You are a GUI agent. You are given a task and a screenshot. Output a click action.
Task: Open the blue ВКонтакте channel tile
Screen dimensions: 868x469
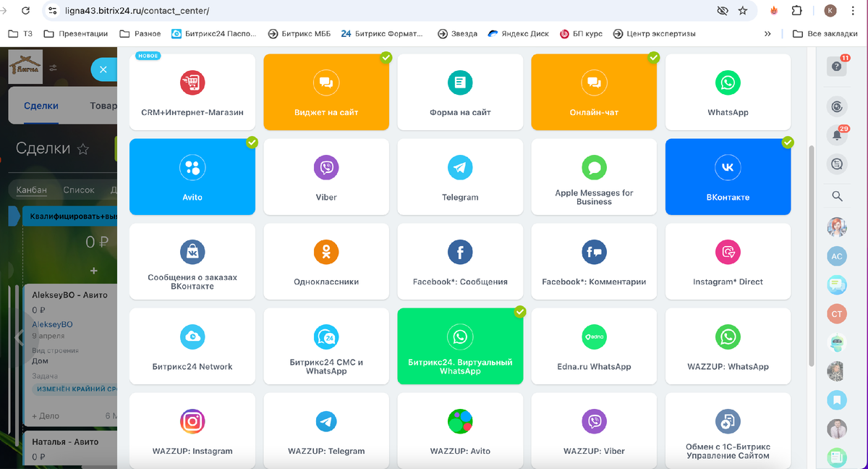click(x=728, y=177)
